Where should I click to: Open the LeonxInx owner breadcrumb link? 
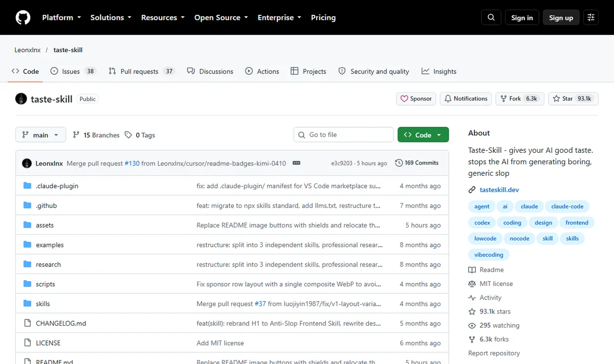click(28, 50)
